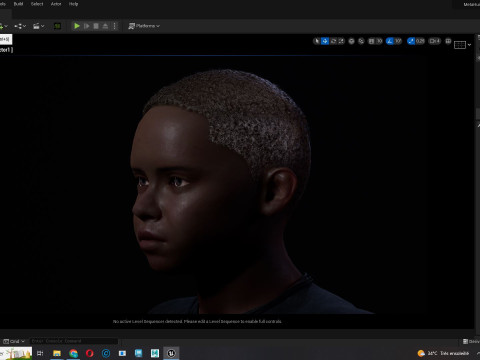
Task: Open File Explorer from the taskbar
Action: click(57, 353)
